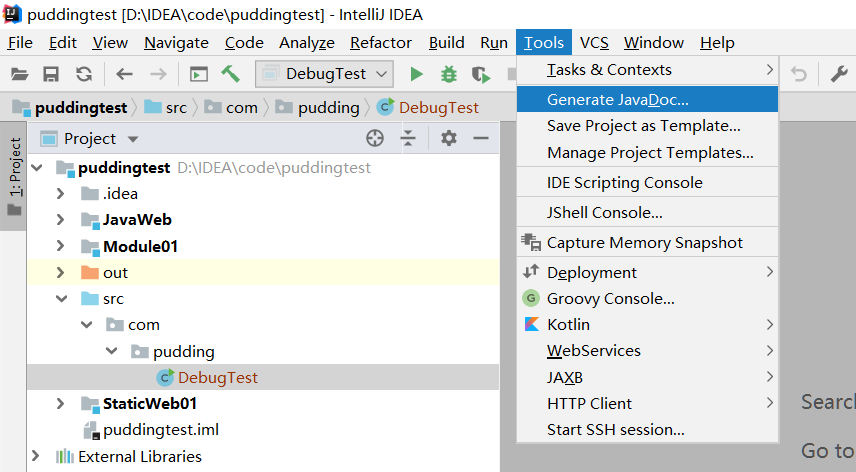Open the Navigate menu
856x472 pixels.
pos(176,43)
